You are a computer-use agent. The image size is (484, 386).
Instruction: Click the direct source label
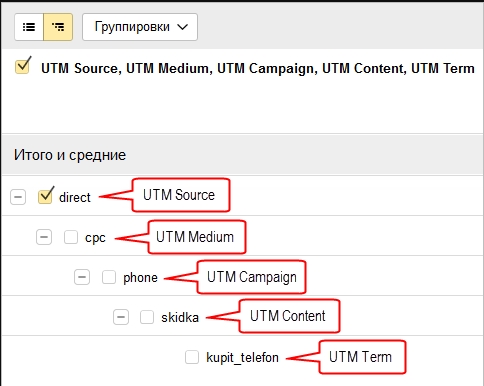[x=75, y=197]
